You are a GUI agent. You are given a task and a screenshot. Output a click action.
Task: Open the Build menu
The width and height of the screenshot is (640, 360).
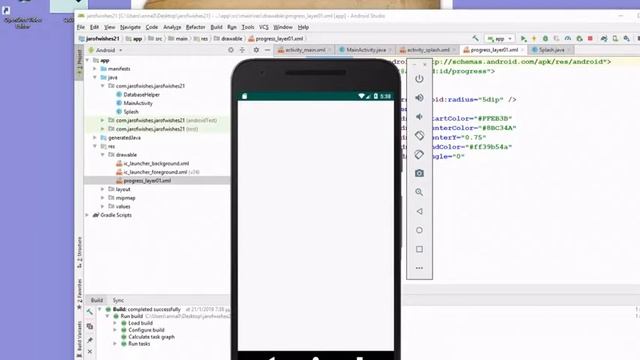[216, 27]
